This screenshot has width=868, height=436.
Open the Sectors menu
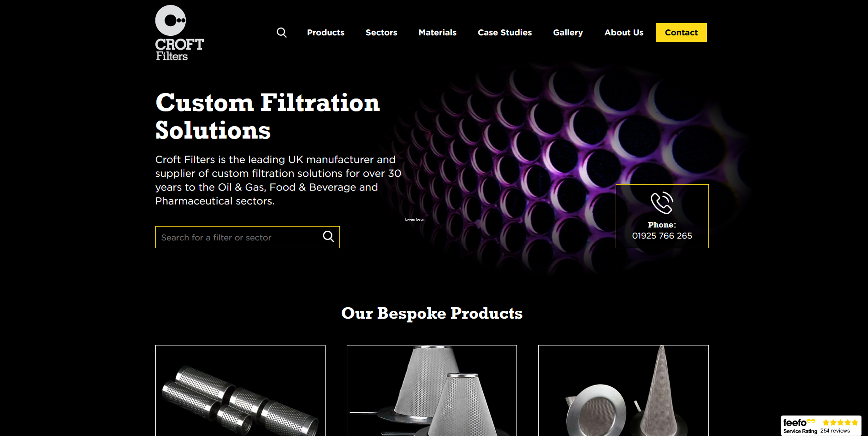click(381, 33)
